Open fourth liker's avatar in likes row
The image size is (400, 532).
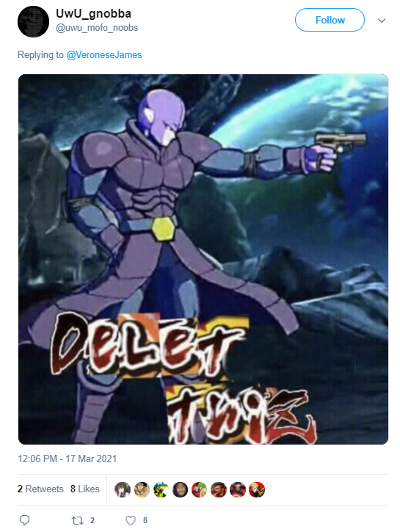pos(180,489)
